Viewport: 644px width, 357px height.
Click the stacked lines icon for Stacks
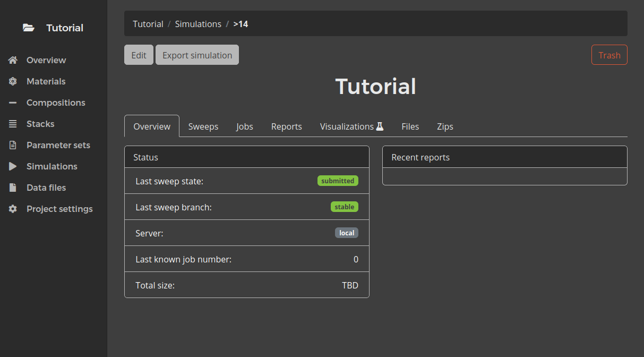point(13,124)
